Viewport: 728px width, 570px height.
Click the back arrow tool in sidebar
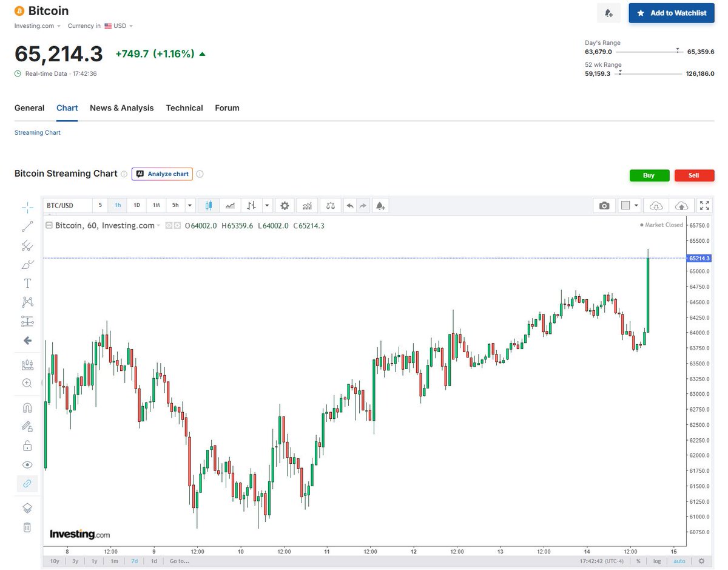pyautogui.click(x=27, y=341)
